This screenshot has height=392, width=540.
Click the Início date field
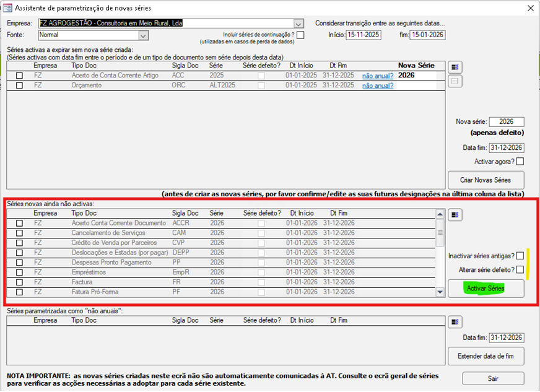[x=365, y=35]
